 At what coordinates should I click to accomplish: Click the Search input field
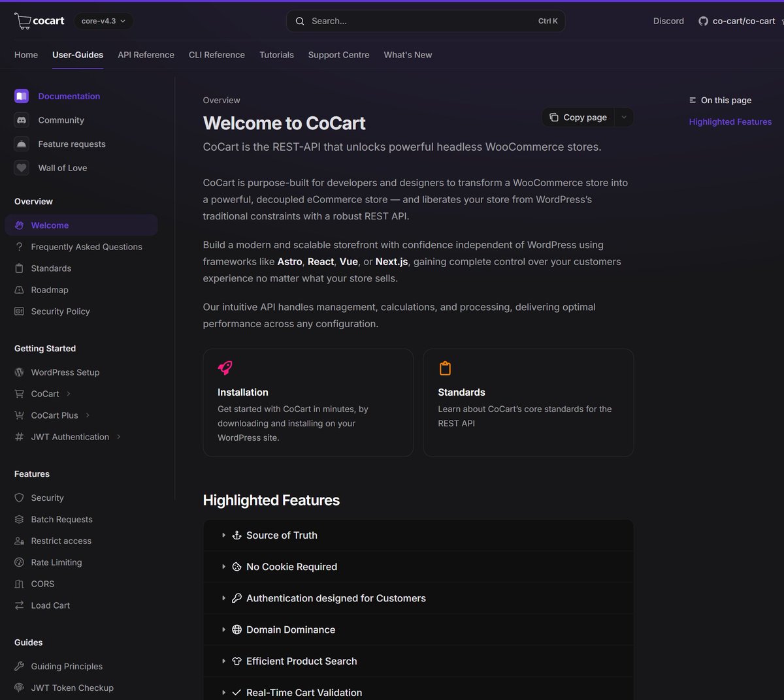[425, 21]
